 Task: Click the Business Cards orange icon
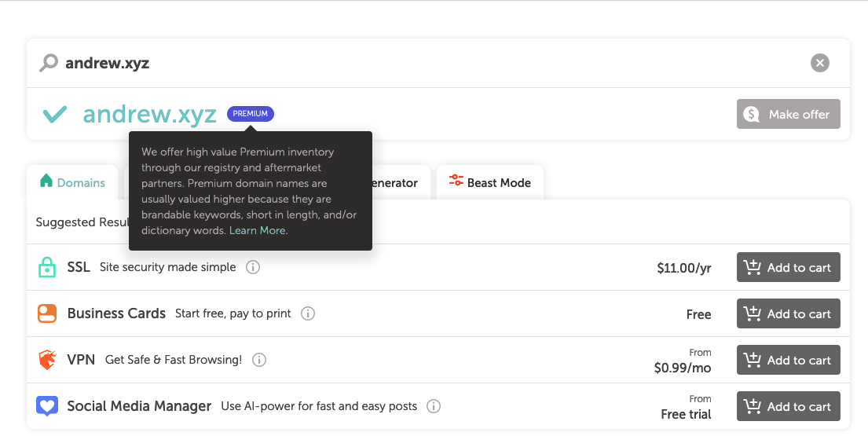tap(47, 313)
